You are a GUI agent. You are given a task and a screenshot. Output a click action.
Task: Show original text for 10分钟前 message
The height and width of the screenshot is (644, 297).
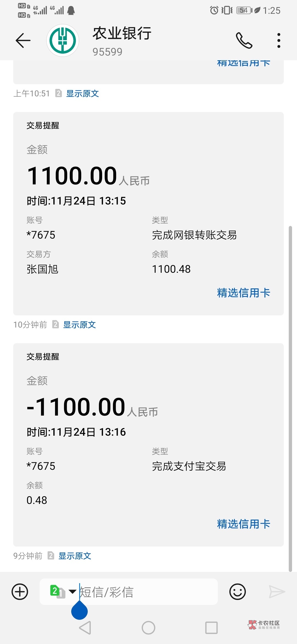tap(79, 325)
